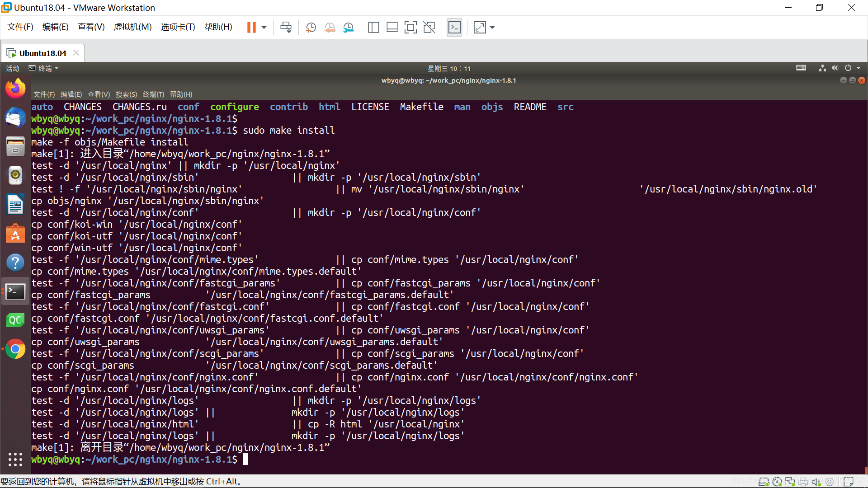This screenshot has height=488, width=868.
Task: Show applications grid in Ubuntu dock
Action: click(x=15, y=459)
